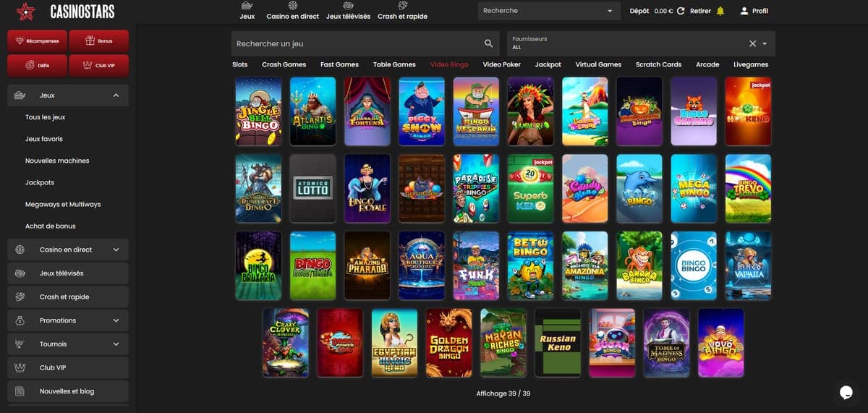868x413 pixels.
Task: Launch the Banana Bingo game
Action: click(x=639, y=265)
